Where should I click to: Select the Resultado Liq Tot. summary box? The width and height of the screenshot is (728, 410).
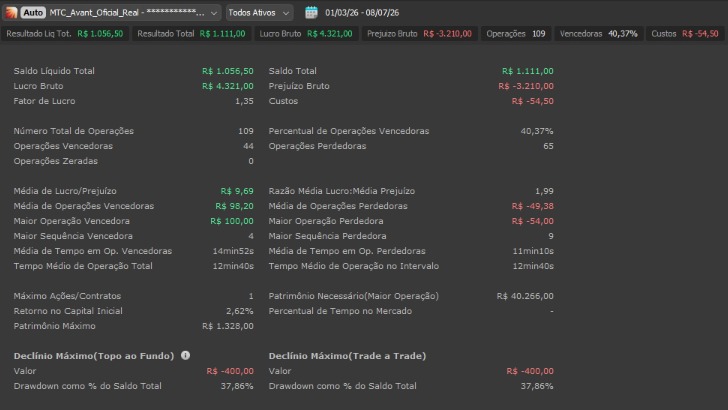tap(65, 33)
